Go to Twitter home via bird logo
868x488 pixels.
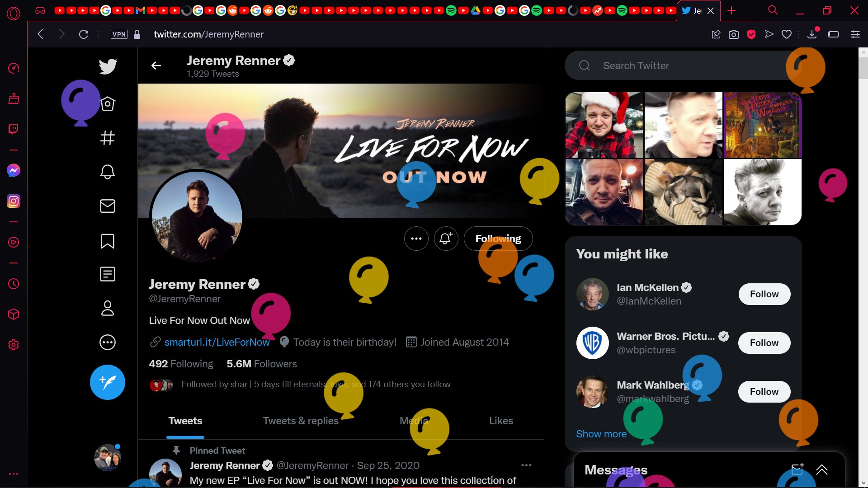pyautogui.click(x=108, y=66)
